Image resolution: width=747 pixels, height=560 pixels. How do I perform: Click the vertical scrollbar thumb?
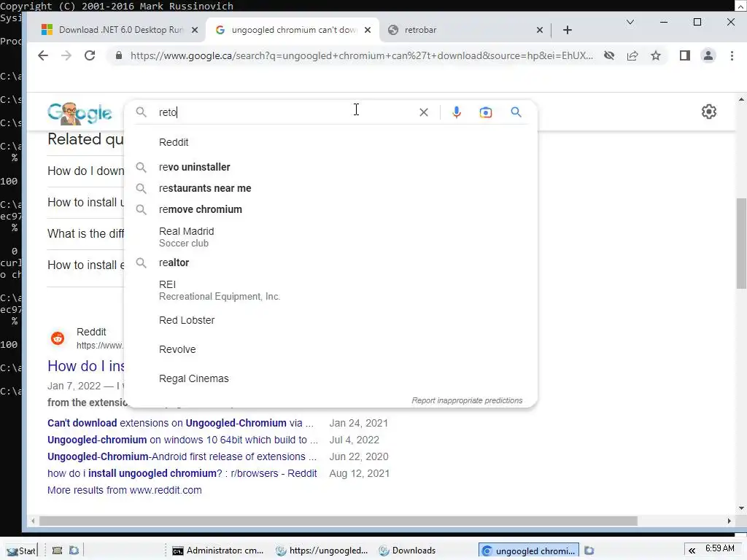[741, 244]
